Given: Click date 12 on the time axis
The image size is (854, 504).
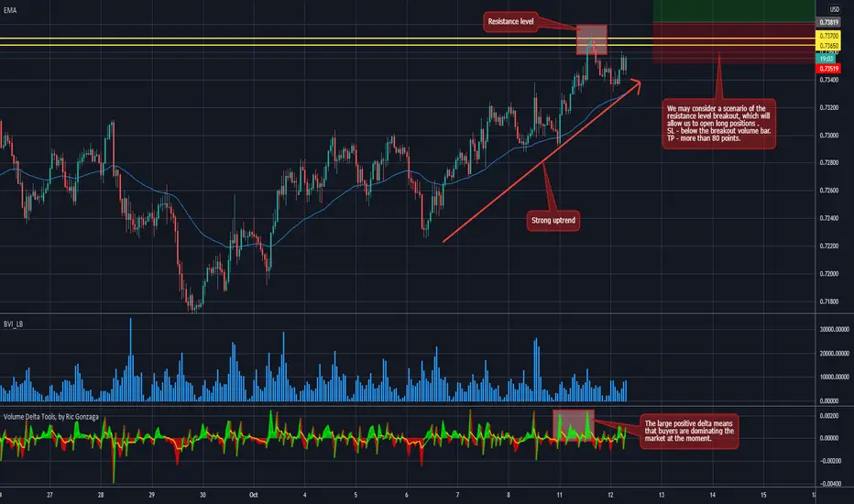Looking at the screenshot, I should (x=610, y=495).
